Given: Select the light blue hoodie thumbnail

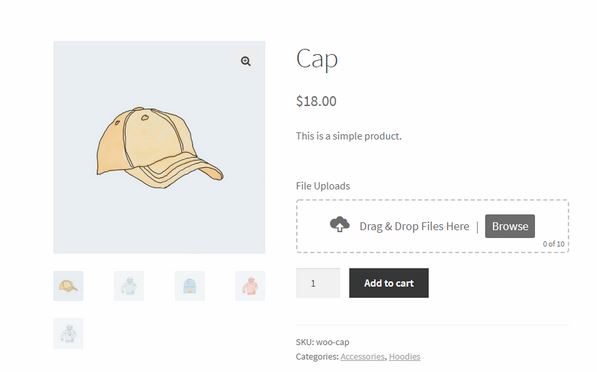Looking at the screenshot, I should 129,286.
